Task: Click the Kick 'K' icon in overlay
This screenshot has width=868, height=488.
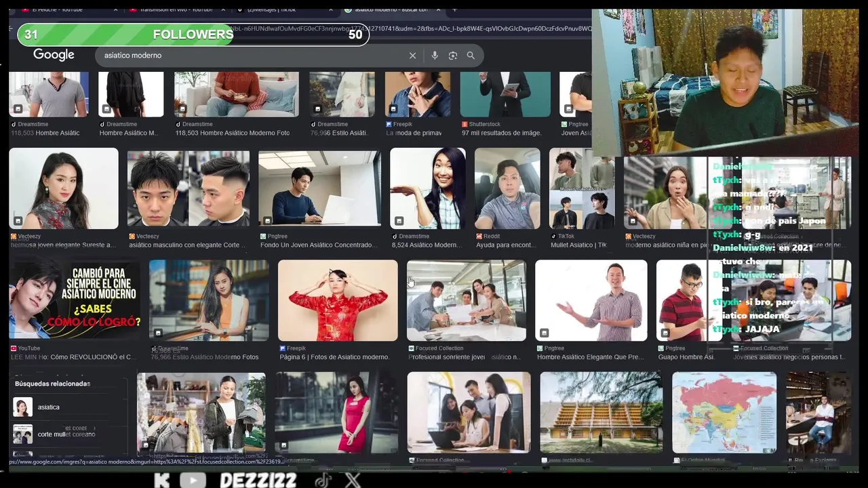Action: click(x=161, y=481)
